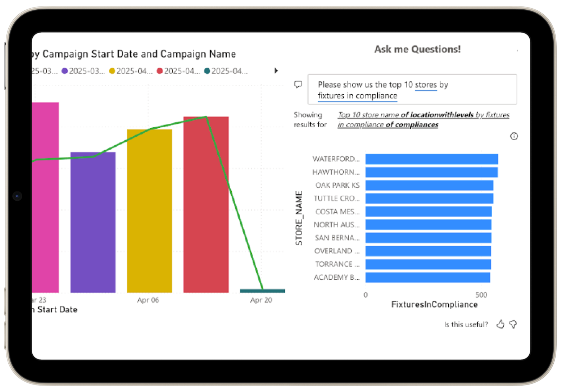Click the thumbs up feedback icon
Screen dimensions: 562x392
click(x=500, y=324)
